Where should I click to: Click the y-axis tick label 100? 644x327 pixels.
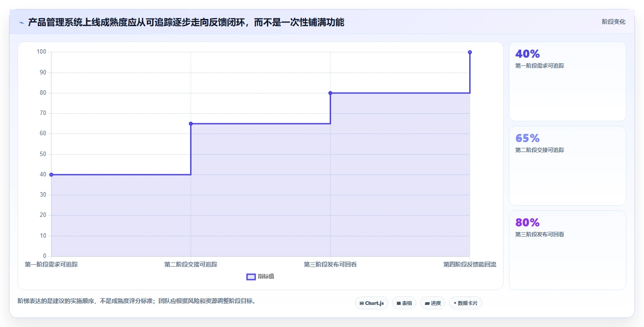(x=42, y=52)
